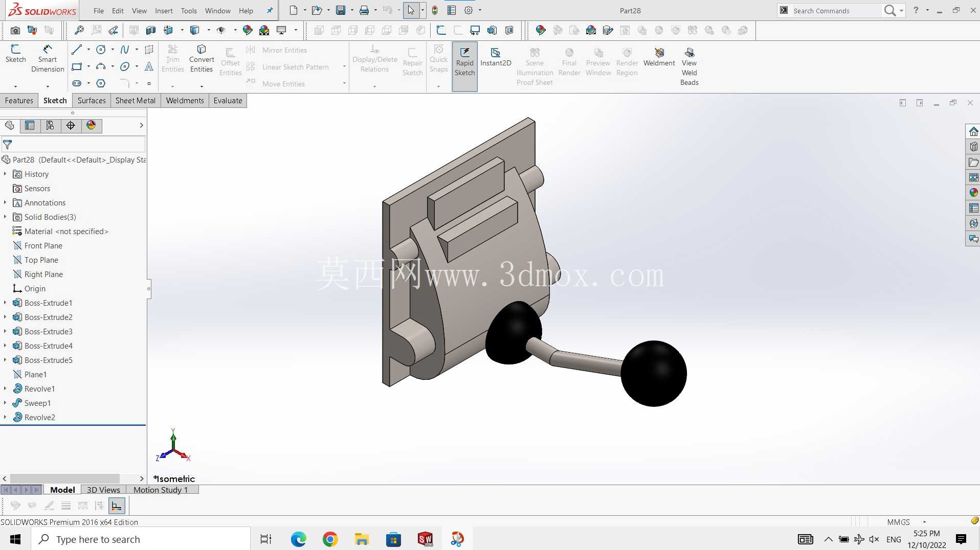Open the PropertyManager tab
980x550 pixels.
click(x=30, y=125)
